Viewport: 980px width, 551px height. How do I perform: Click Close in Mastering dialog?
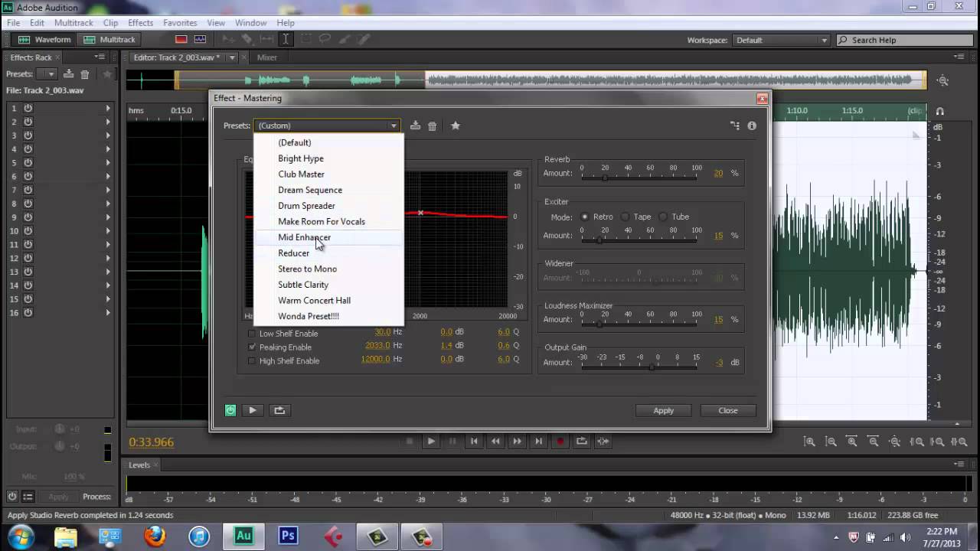click(x=728, y=411)
